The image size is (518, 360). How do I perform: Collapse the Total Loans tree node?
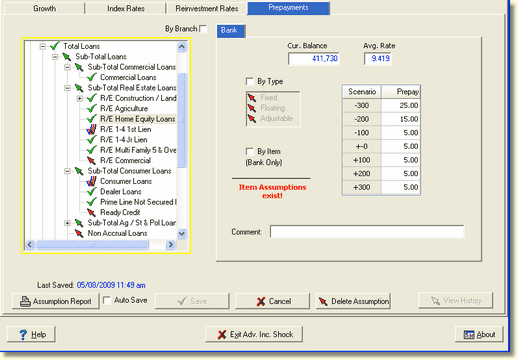pos(43,46)
